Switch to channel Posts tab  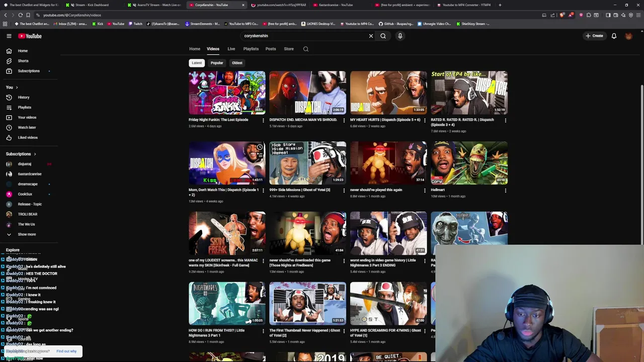pos(271,49)
